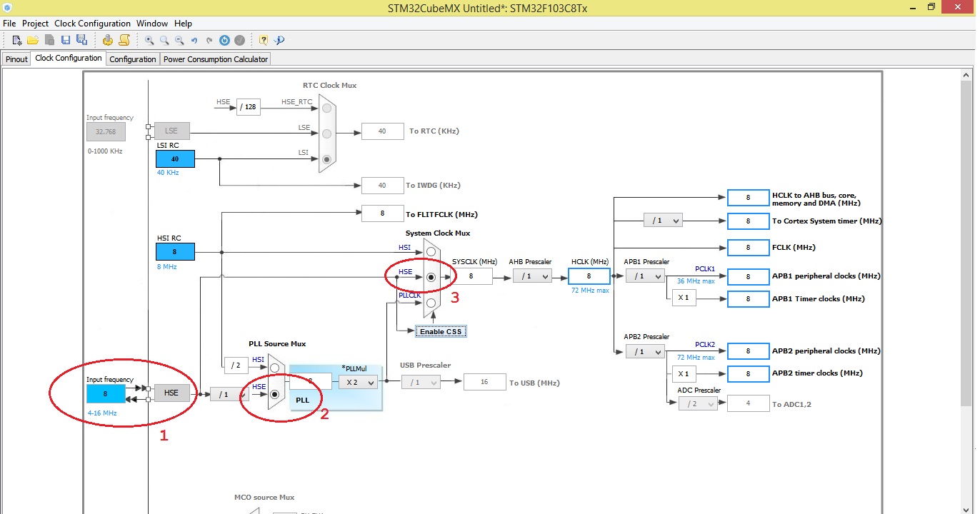Image resolution: width=980 pixels, height=514 pixels.
Task: Open the AHB Prescaler dropdown
Action: pyautogui.click(x=532, y=276)
